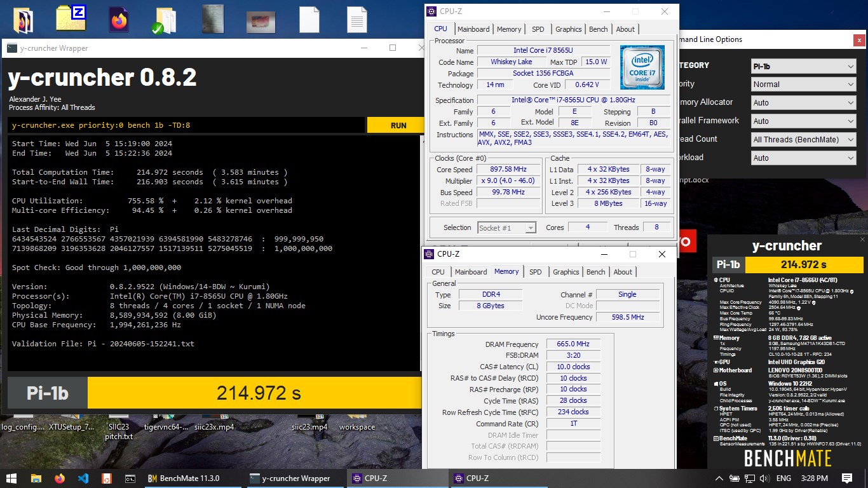Open the Graphics tab in top CPU-Z window
The width and height of the screenshot is (868, 488).
pos(568,29)
